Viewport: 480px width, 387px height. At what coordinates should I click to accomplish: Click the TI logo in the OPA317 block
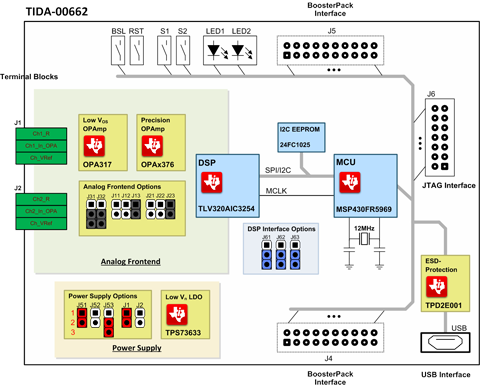(x=94, y=146)
